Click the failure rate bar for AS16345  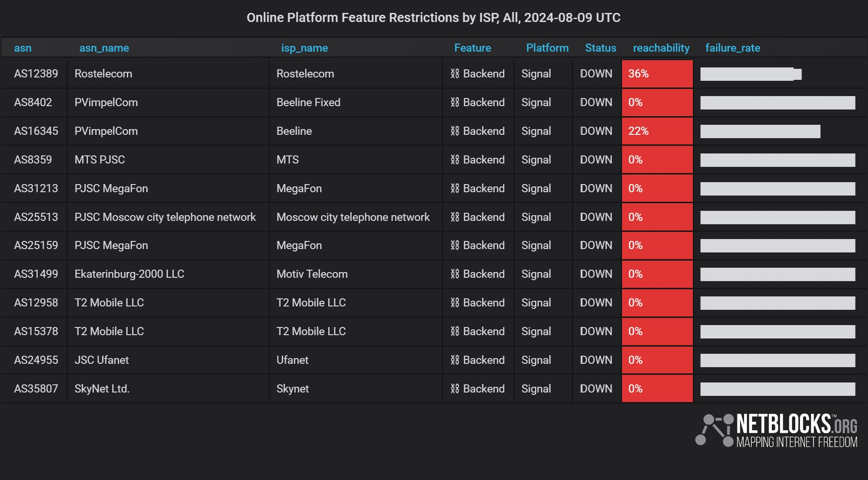point(760,131)
